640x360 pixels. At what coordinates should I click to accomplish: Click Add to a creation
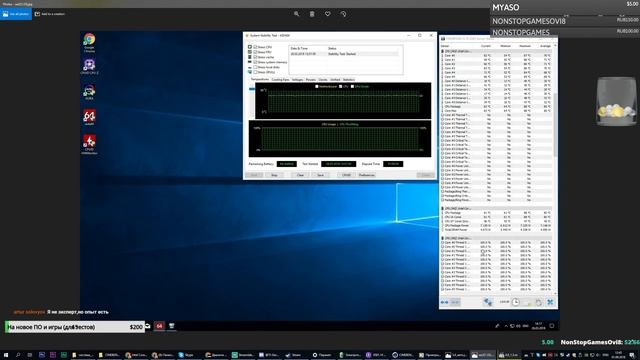pyautogui.click(x=50, y=14)
